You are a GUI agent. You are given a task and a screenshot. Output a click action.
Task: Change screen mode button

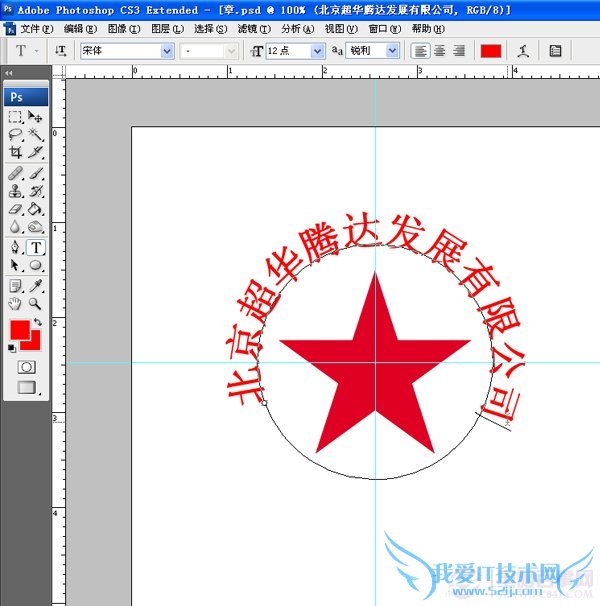27,388
